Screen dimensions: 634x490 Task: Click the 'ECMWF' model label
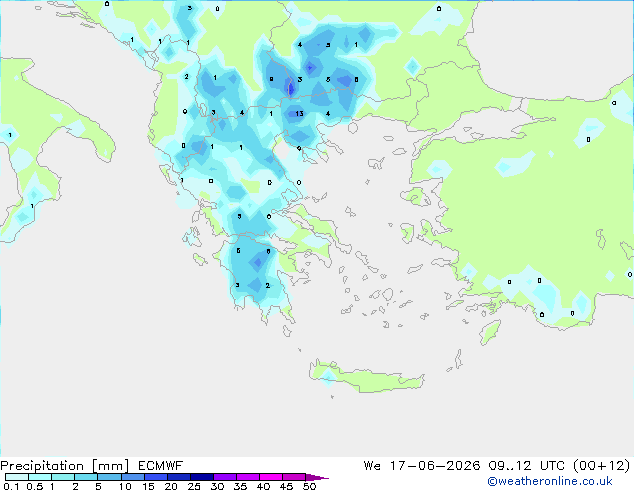[161, 466]
